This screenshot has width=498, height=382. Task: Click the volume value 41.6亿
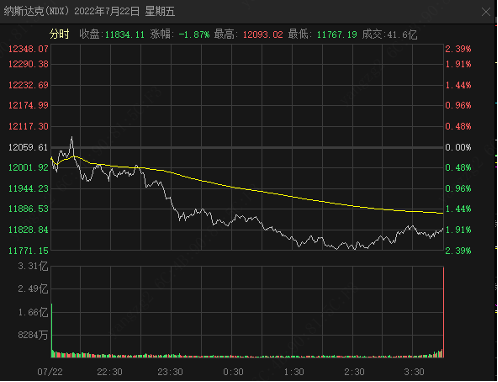pos(402,35)
